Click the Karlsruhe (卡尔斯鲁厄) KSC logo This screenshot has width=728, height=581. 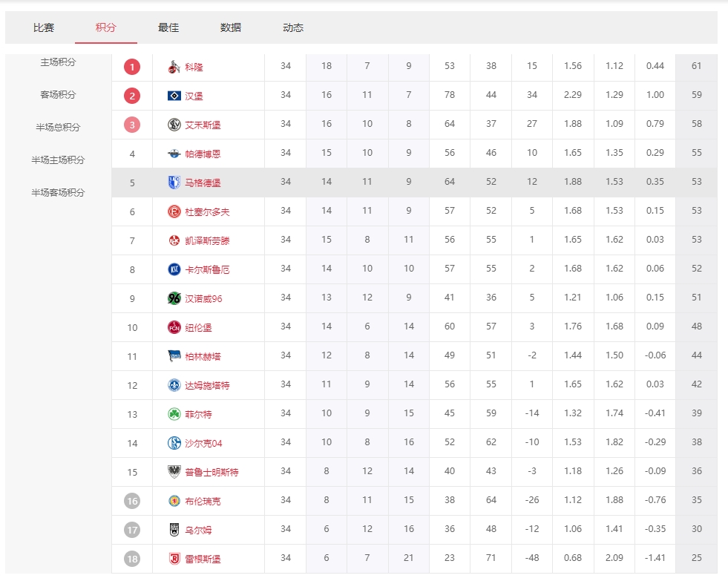tap(174, 269)
